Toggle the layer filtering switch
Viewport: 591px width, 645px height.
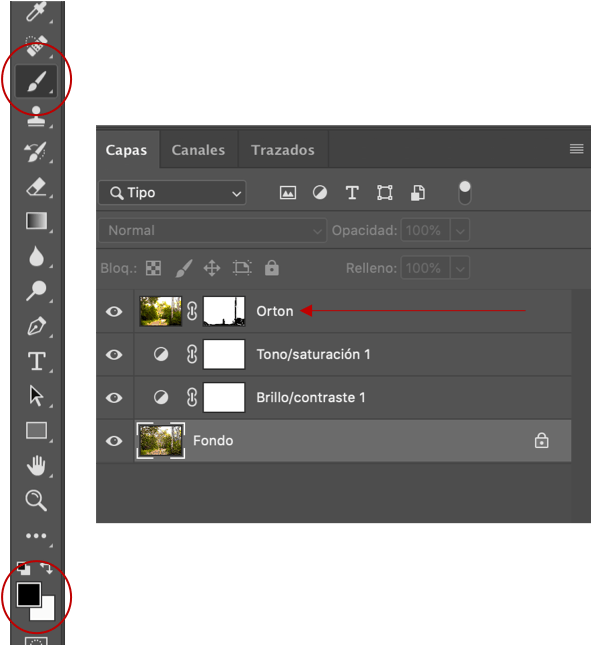(x=465, y=193)
